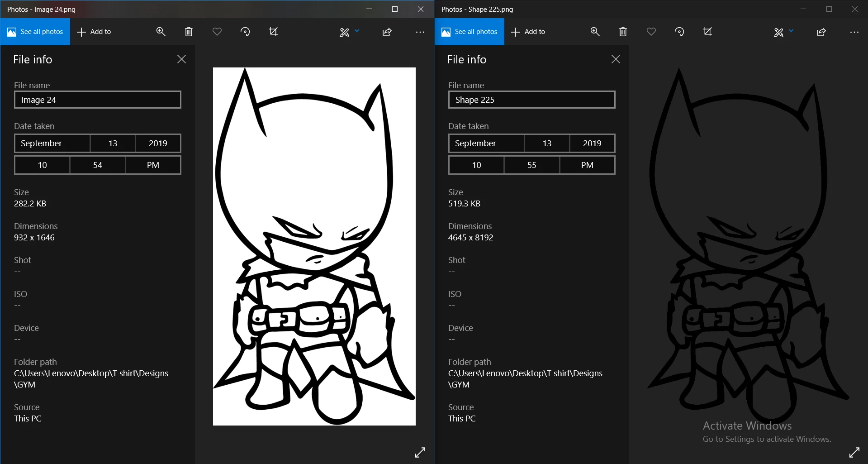Maximize the Image 24 Photos window

click(395, 9)
